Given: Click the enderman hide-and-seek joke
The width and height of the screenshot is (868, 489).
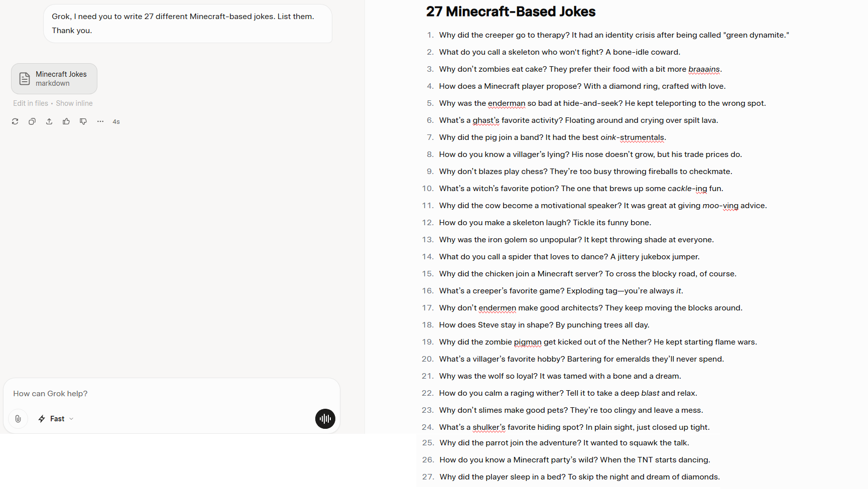Looking at the screenshot, I should (602, 103).
